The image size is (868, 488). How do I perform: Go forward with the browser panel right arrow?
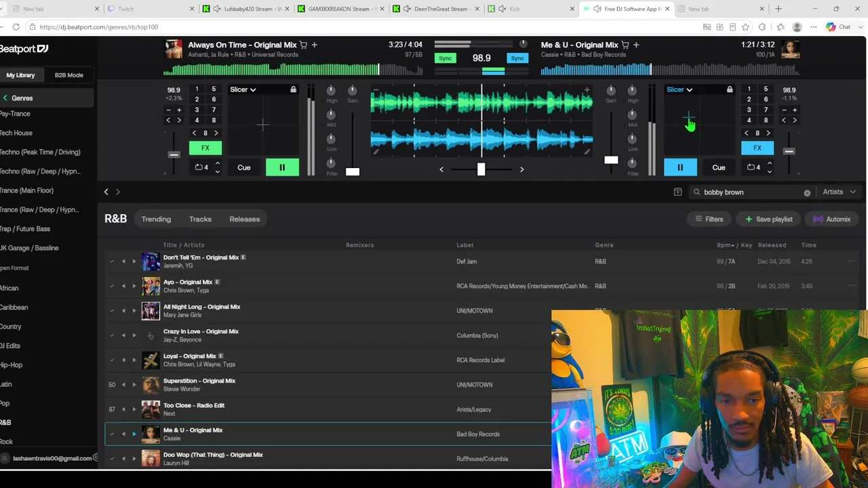(x=118, y=192)
